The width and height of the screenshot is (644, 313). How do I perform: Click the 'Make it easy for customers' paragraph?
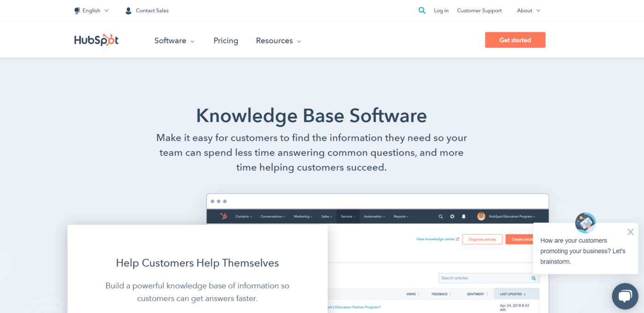click(311, 152)
